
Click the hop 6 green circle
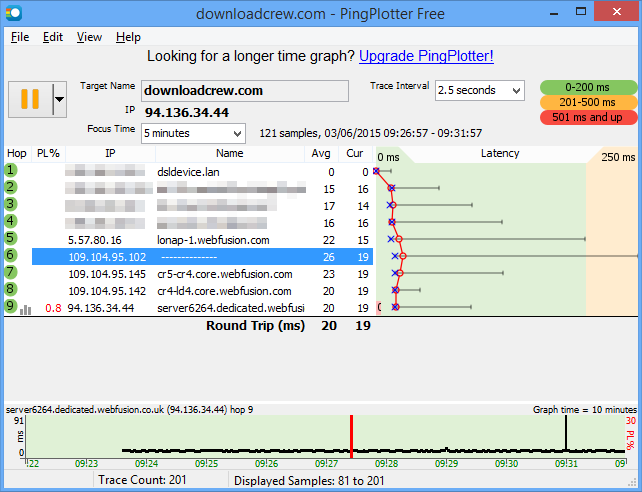point(10,255)
